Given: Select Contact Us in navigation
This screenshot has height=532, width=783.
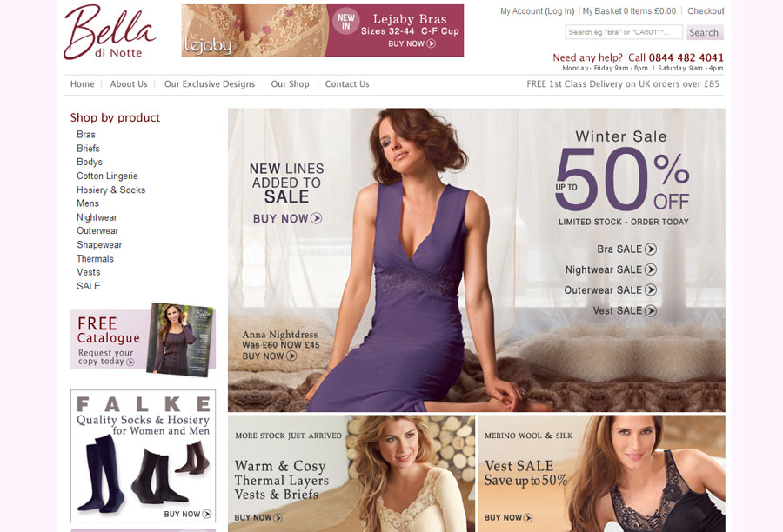Looking at the screenshot, I should [347, 83].
